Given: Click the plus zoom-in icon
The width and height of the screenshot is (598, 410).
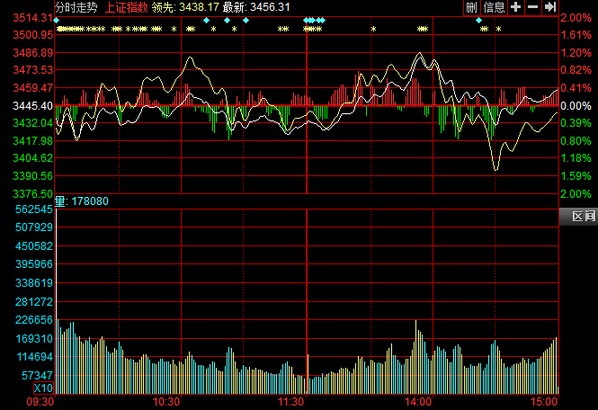Looking at the screenshot, I should tap(516, 7).
